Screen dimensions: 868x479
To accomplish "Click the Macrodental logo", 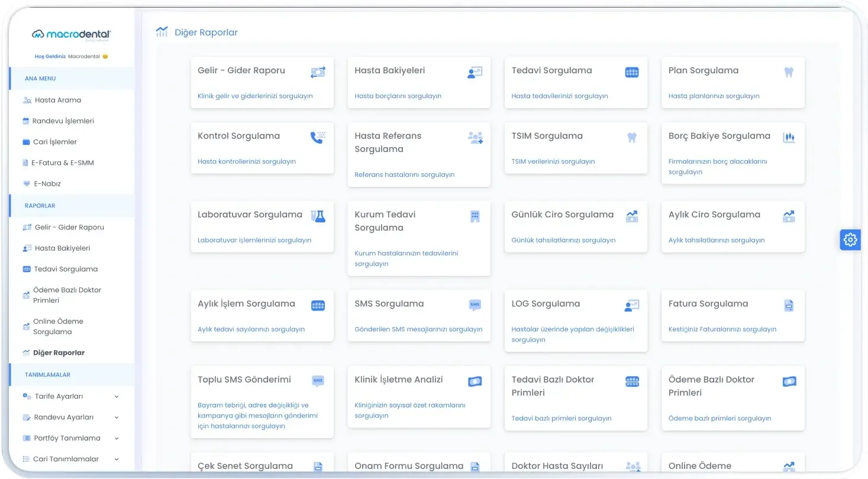I will pyautogui.click(x=72, y=34).
